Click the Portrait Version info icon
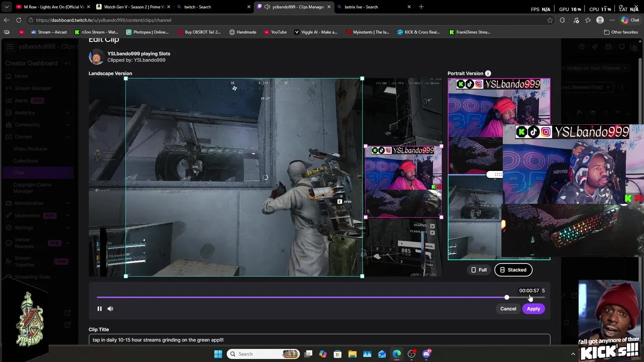The width and height of the screenshot is (644, 362). (x=488, y=73)
